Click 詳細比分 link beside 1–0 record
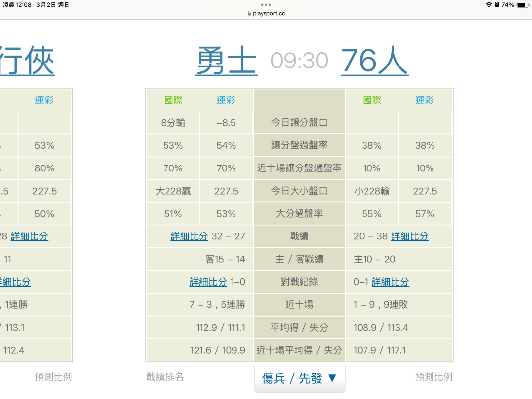Screen dimensions: 532x399 coord(208,282)
